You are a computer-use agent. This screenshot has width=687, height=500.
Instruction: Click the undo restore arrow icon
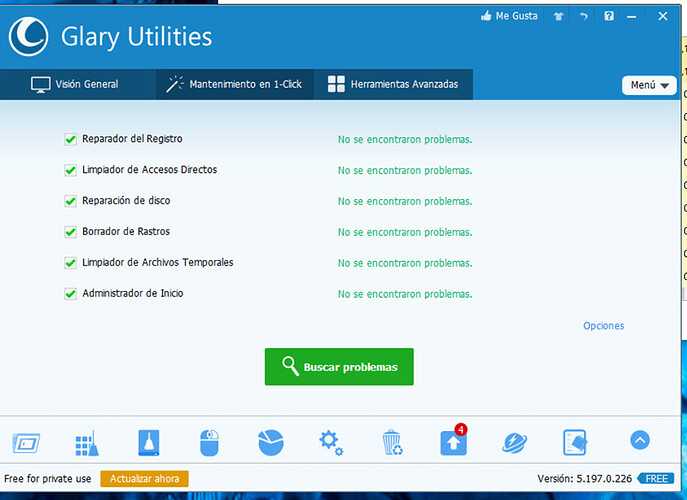pos(583,17)
